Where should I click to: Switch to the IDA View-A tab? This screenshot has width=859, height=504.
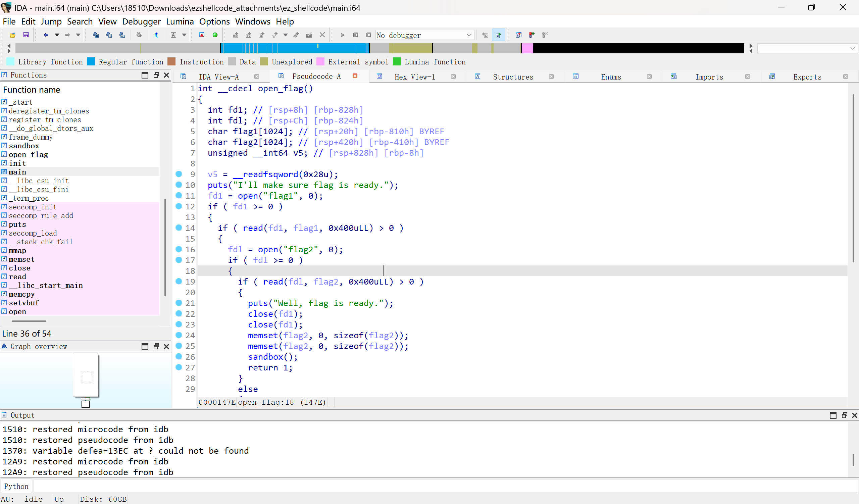click(x=218, y=77)
